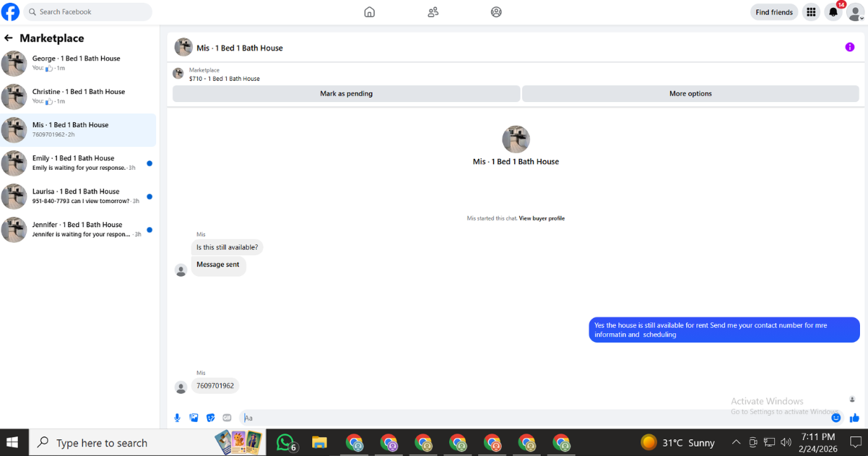Click the back arrow beside Marketplace
868x456 pixels.
click(9, 38)
